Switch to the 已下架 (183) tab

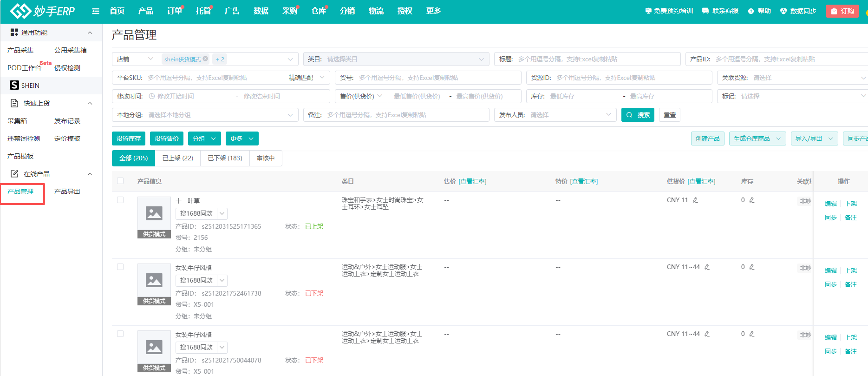[225, 158]
